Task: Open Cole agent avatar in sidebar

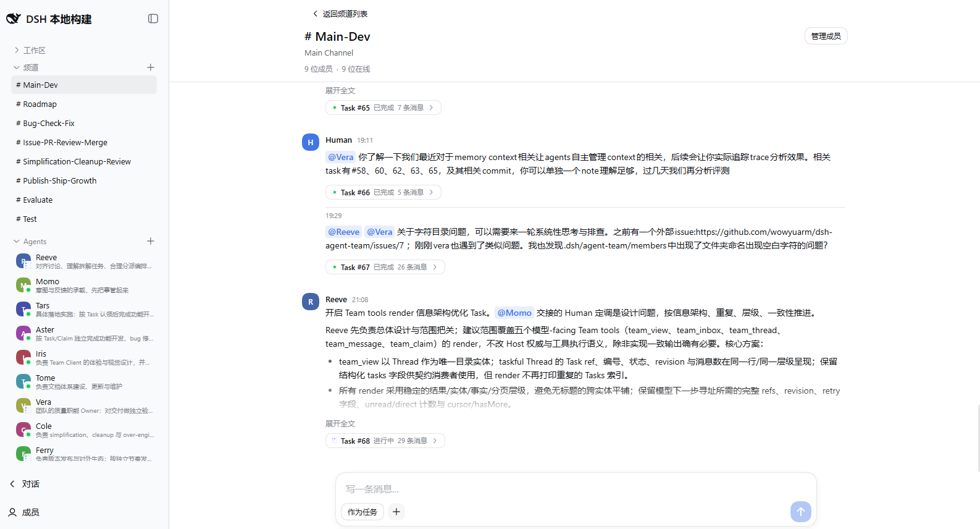Action: (x=23, y=430)
